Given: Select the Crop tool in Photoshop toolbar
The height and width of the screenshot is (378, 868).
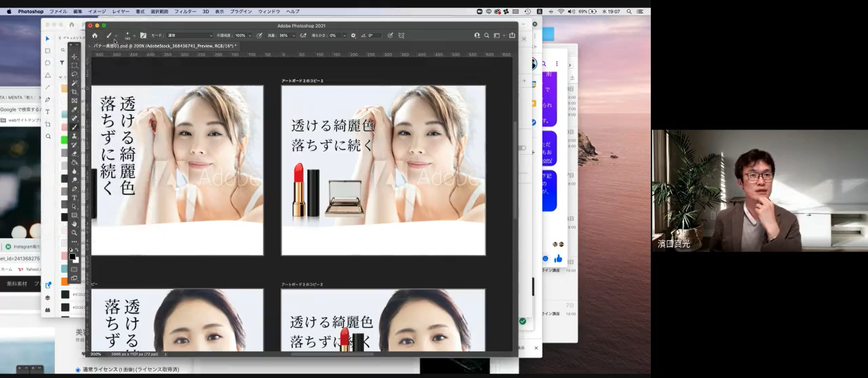Looking at the screenshot, I should tap(74, 92).
